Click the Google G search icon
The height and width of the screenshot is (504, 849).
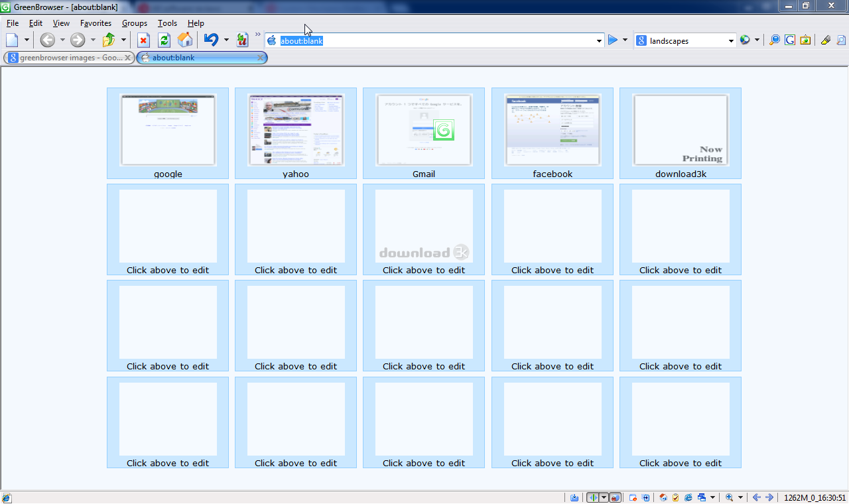[x=789, y=40]
